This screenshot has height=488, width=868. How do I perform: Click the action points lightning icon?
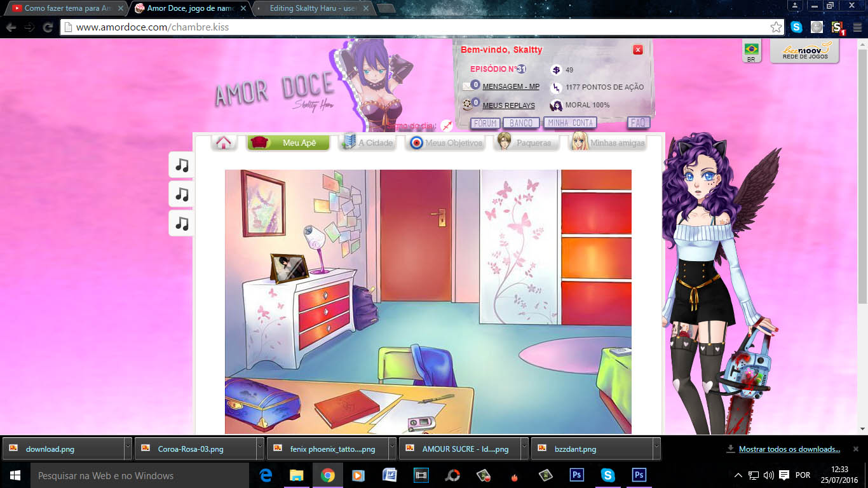(556, 88)
